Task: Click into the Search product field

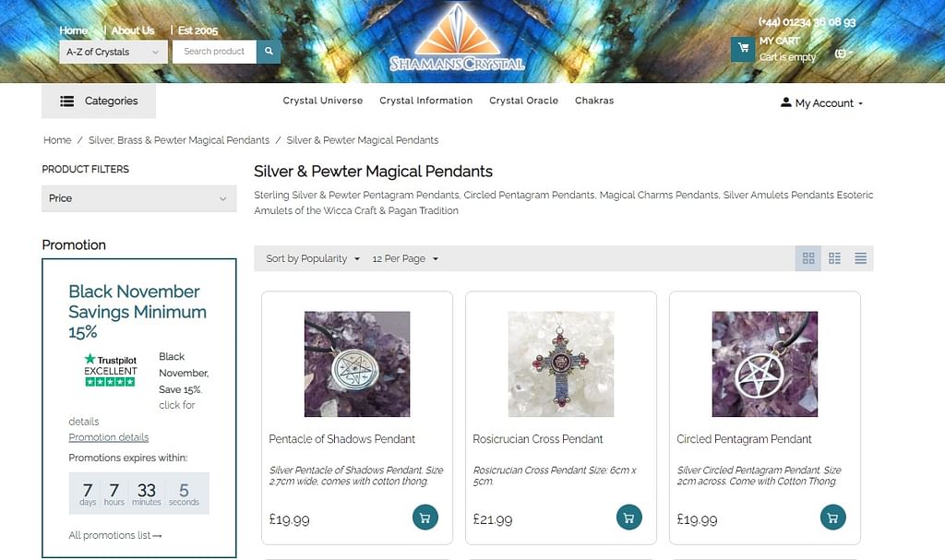Action: coord(214,52)
